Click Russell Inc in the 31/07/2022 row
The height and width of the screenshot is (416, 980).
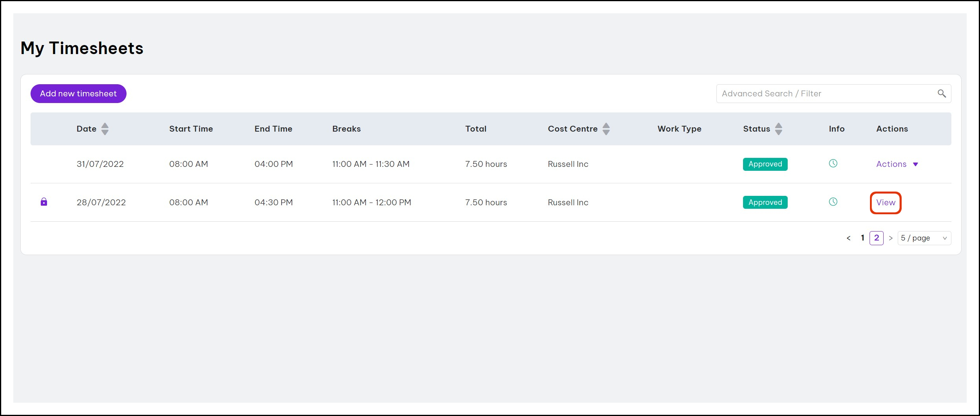point(568,164)
